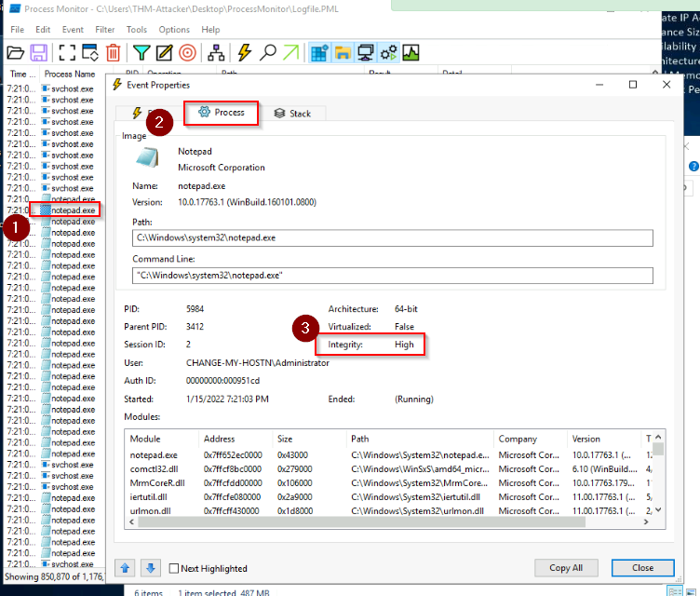Save the log with floppy icon

(39, 53)
